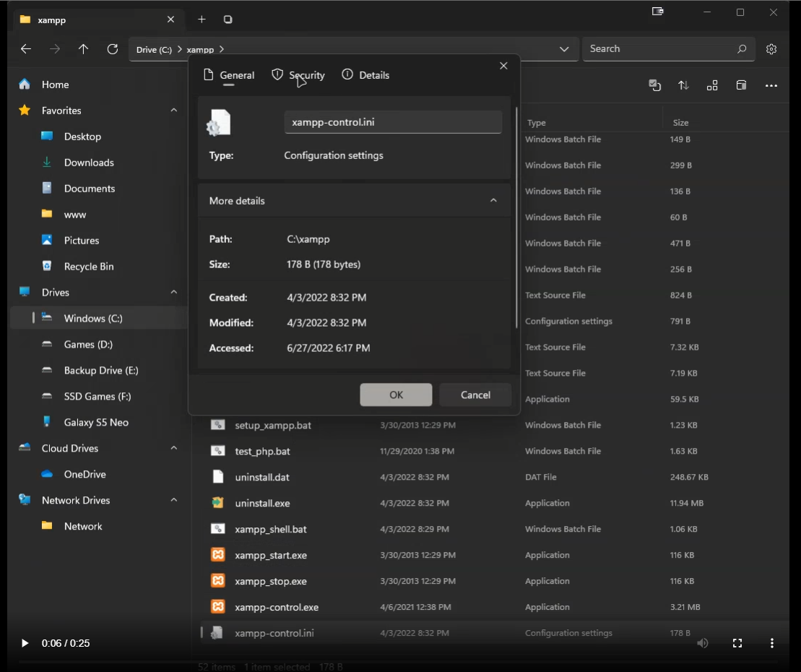Screen dimensions: 801x672
Task: Click Drive (C:) in the breadcrumb
Action: [x=154, y=50]
